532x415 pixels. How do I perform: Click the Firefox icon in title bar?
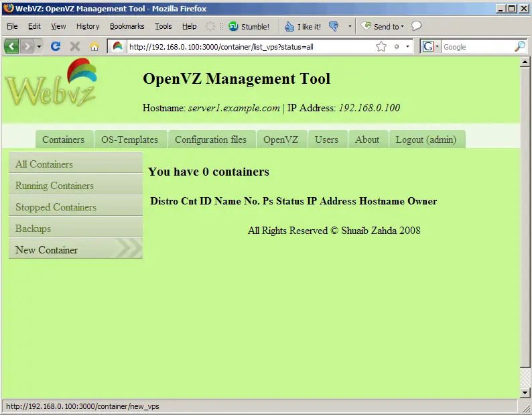point(8,8)
